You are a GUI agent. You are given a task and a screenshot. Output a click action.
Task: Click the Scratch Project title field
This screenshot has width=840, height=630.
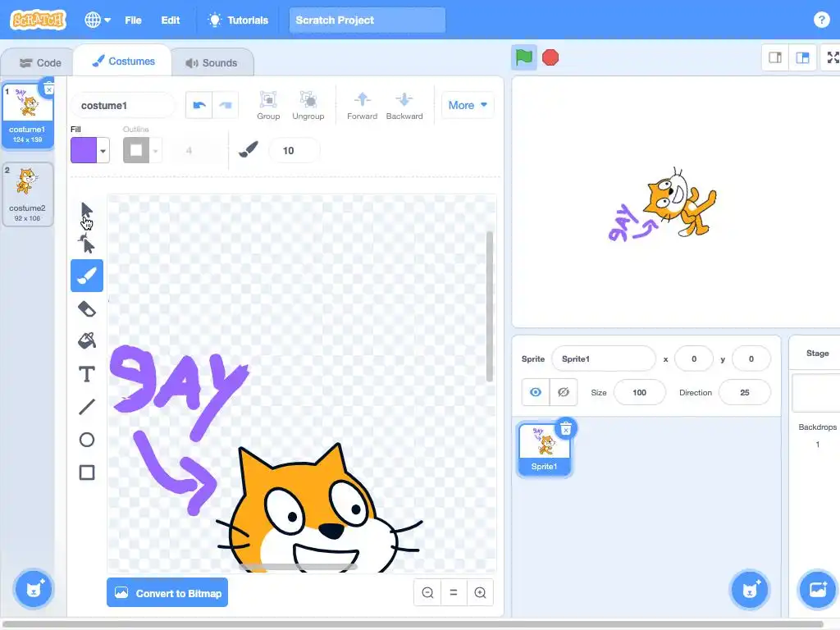[x=367, y=20]
